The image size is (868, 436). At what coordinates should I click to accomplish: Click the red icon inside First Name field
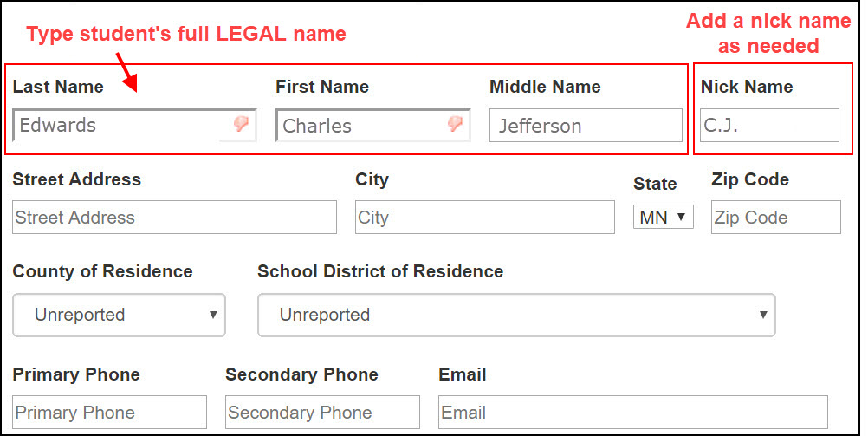coord(455,124)
